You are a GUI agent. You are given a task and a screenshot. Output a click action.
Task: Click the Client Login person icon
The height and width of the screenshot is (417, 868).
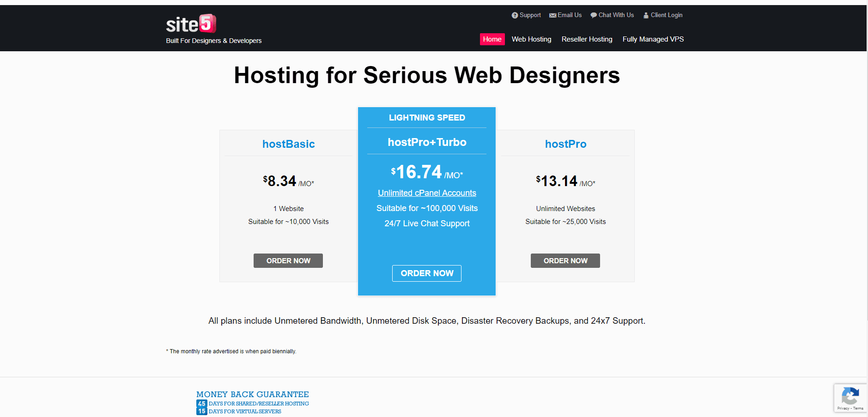point(646,15)
